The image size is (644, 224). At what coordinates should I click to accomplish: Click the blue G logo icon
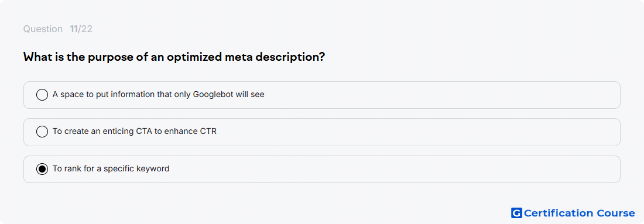[516, 213]
